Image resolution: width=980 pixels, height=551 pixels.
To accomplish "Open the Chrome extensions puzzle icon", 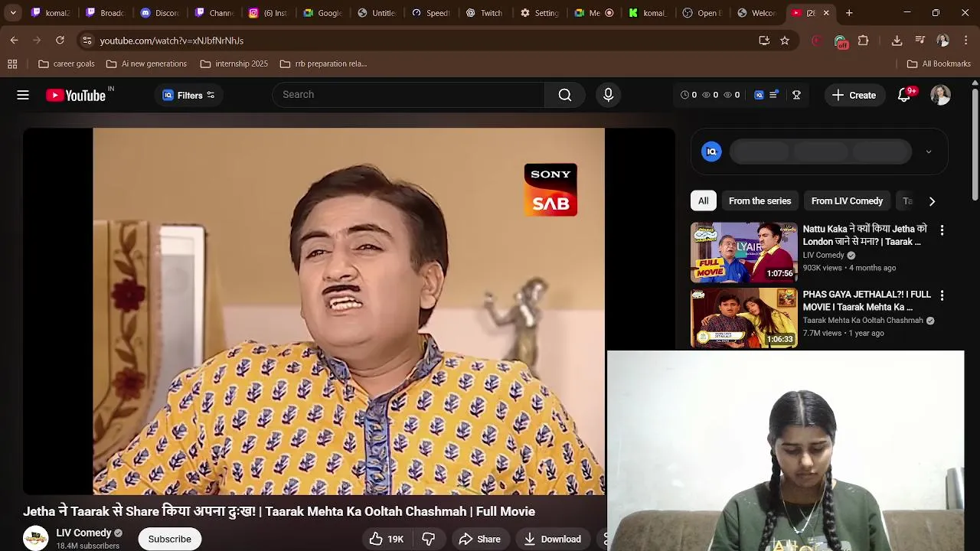I will 864,41.
